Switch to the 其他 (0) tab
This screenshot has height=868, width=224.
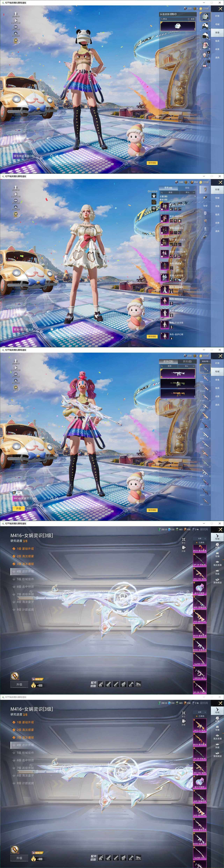click(187, 362)
